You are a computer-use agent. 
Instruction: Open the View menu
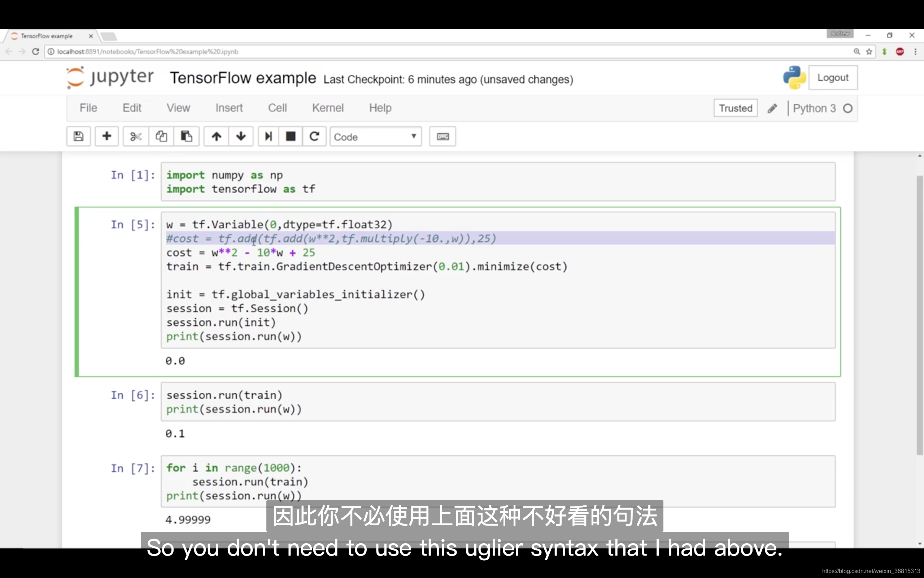pyautogui.click(x=178, y=108)
